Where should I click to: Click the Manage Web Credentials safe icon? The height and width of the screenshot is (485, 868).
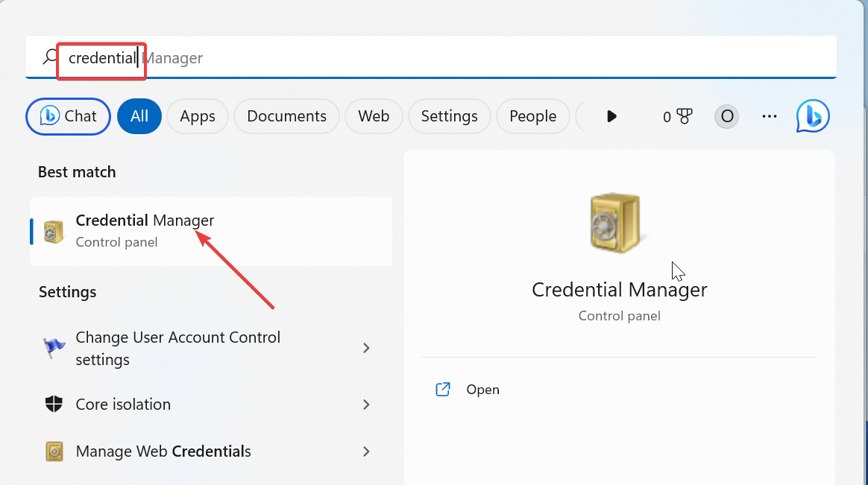point(54,451)
